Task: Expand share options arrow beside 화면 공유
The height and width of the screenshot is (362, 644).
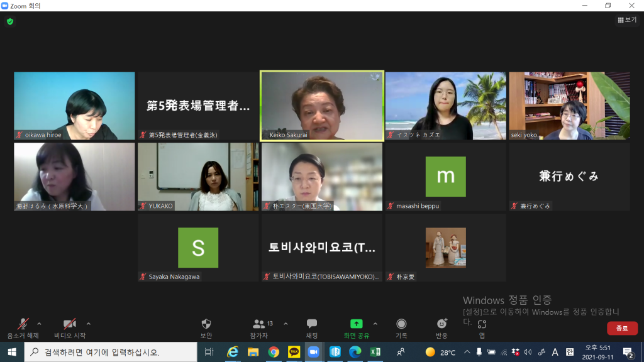Action: [x=375, y=324]
